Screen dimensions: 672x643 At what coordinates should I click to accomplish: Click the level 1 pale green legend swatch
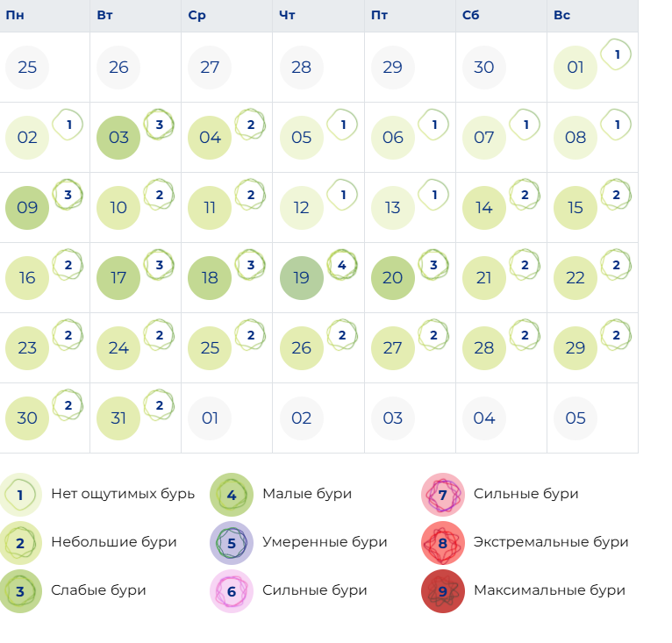click(x=20, y=495)
